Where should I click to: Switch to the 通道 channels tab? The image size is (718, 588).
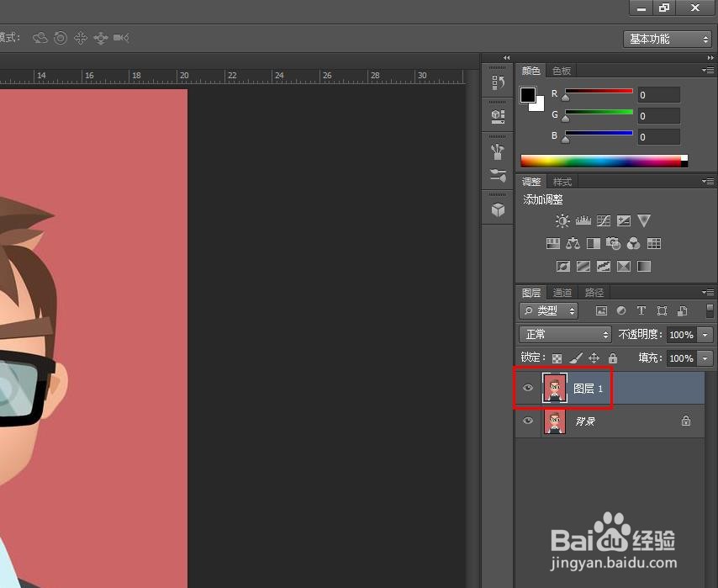562,293
